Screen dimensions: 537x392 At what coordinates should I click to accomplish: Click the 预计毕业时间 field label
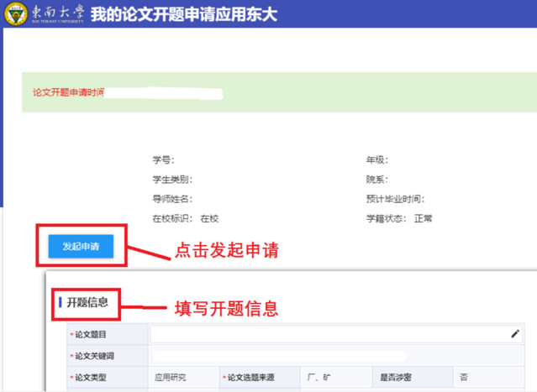(x=394, y=199)
